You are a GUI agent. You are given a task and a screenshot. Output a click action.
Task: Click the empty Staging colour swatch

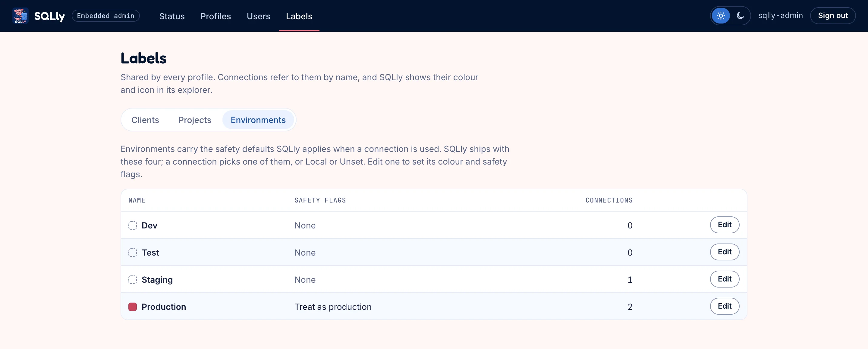[132, 280]
